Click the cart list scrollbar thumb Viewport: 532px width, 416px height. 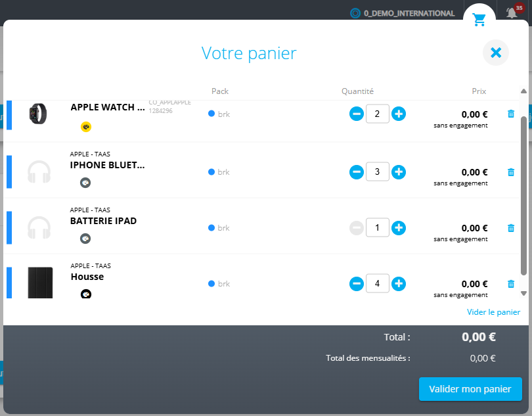pos(523,195)
